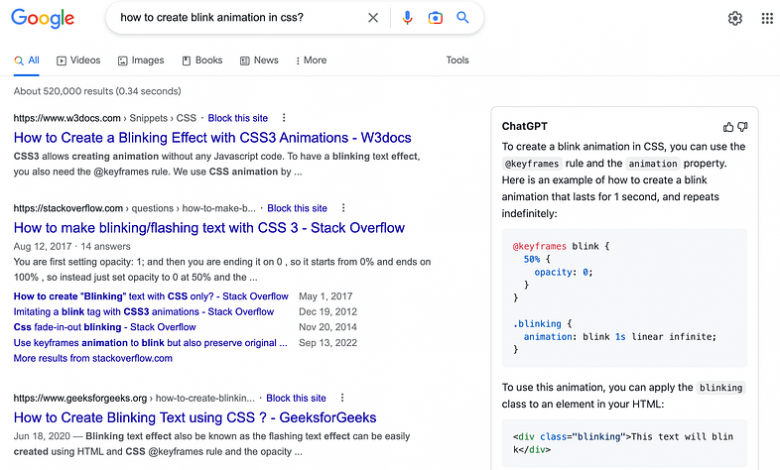The height and width of the screenshot is (470, 780).
Task: Block the stackoverflow.com site
Action: click(297, 208)
